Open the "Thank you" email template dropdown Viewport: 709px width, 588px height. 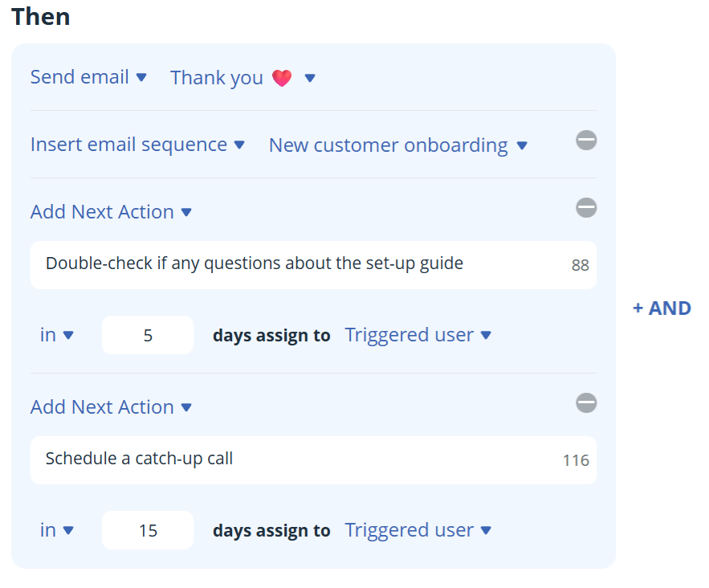[242, 76]
